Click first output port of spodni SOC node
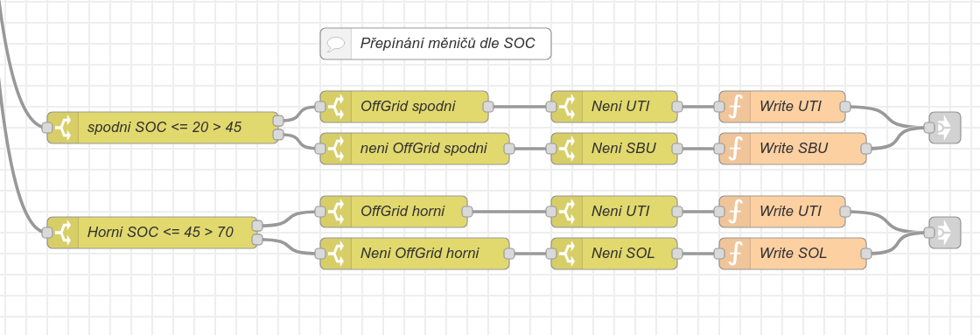 point(278,121)
